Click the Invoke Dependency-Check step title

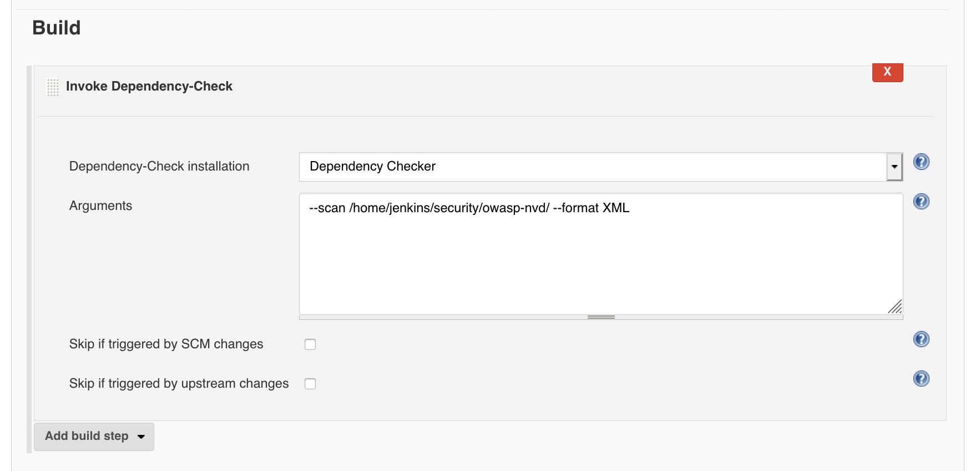(x=150, y=86)
